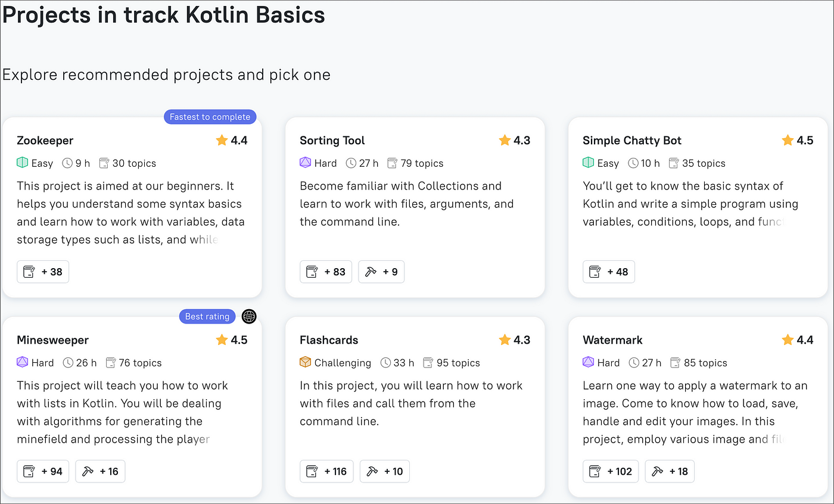
Task: Click the Flashcards topics icon
Action: pos(428,362)
